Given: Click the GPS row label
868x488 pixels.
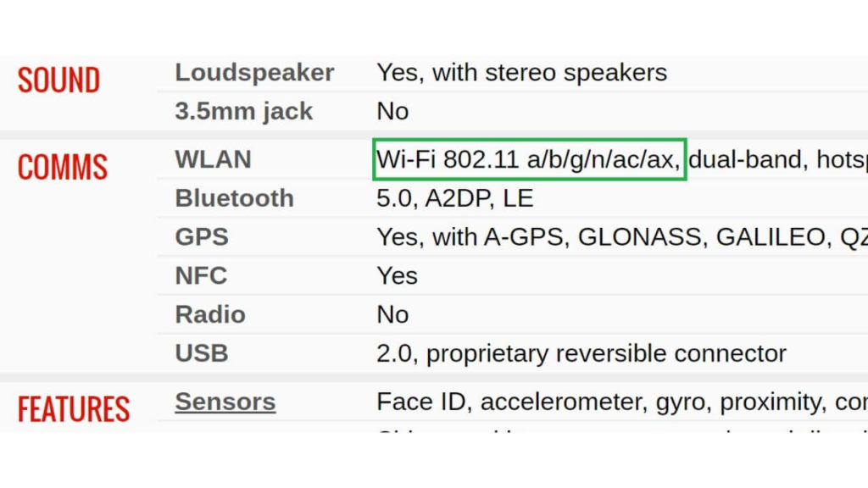Looking at the screenshot, I should pos(202,237).
